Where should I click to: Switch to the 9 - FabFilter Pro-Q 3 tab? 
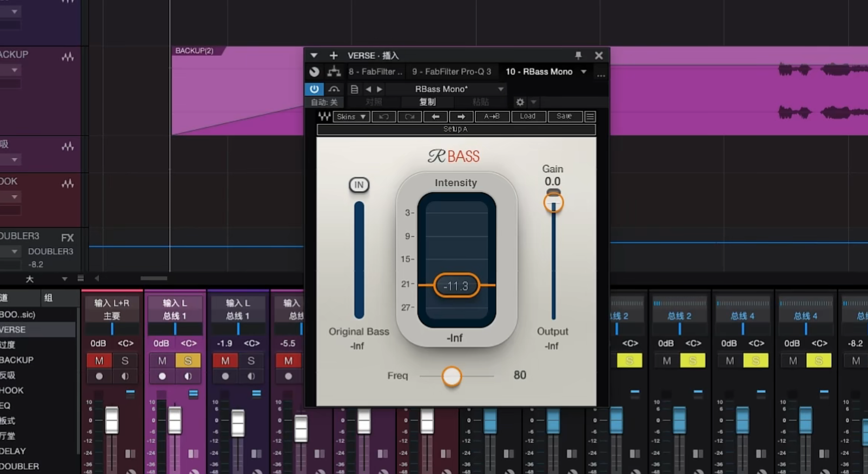pos(452,71)
